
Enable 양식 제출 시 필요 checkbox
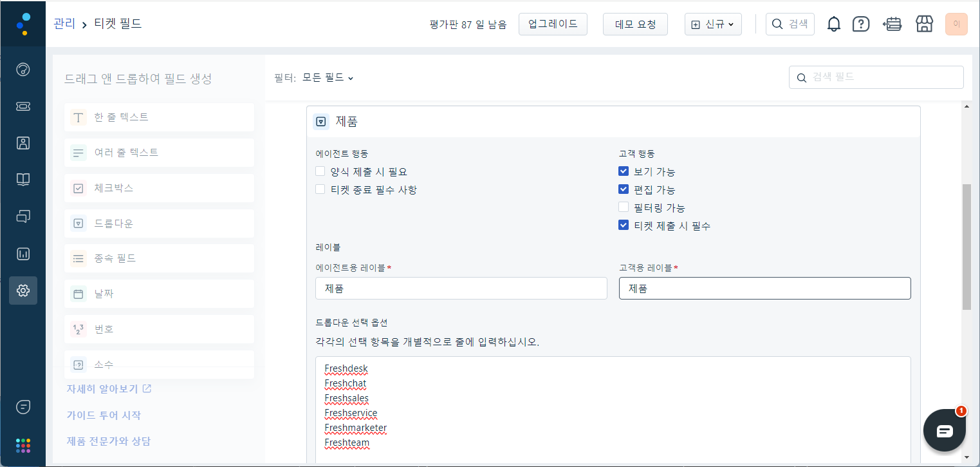point(320,171)
